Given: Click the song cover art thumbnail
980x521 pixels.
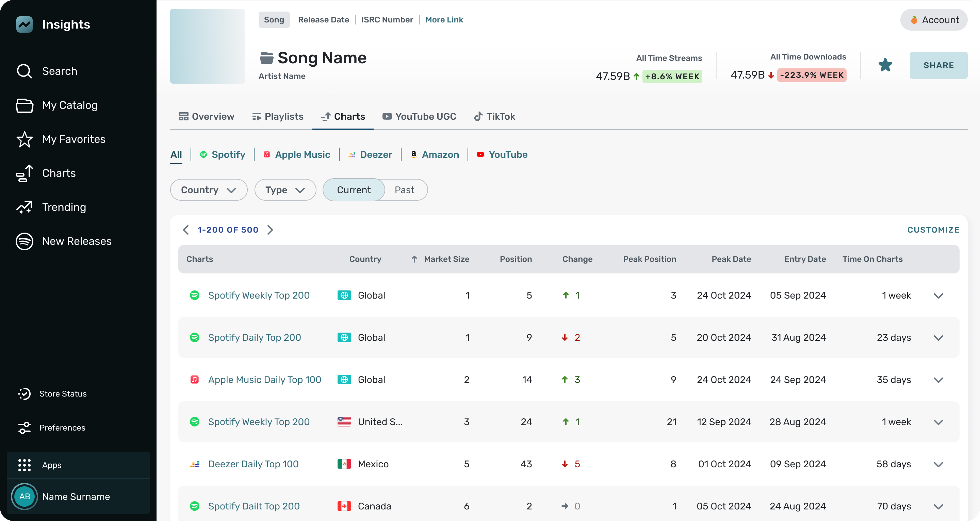Looking at the screenshot, I should [207, 46].
